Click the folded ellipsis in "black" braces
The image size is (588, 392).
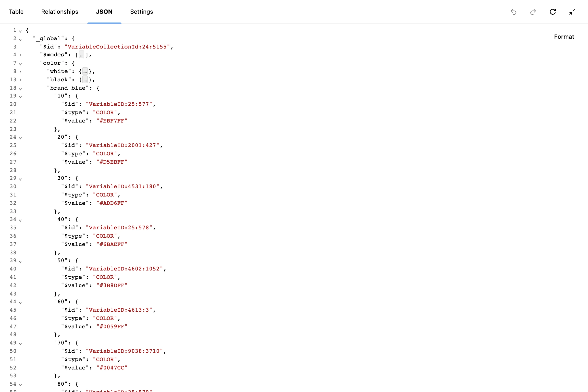pos(85,80)
